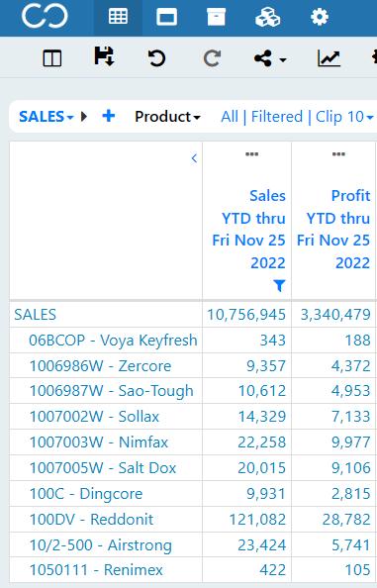Click the redo arrow icon
Screen dimensions: 377x588
pos(212,58)
